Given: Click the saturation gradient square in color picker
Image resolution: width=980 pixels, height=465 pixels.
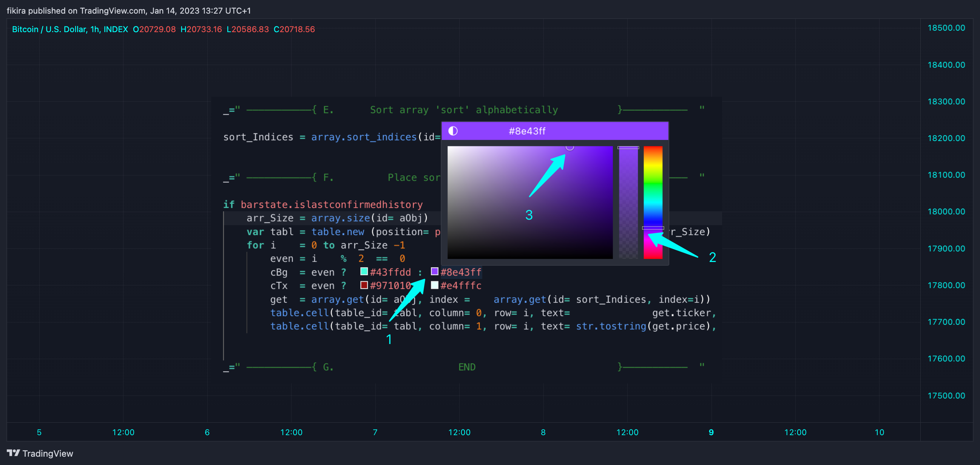Looking at the screenshot, I should 530,202.
